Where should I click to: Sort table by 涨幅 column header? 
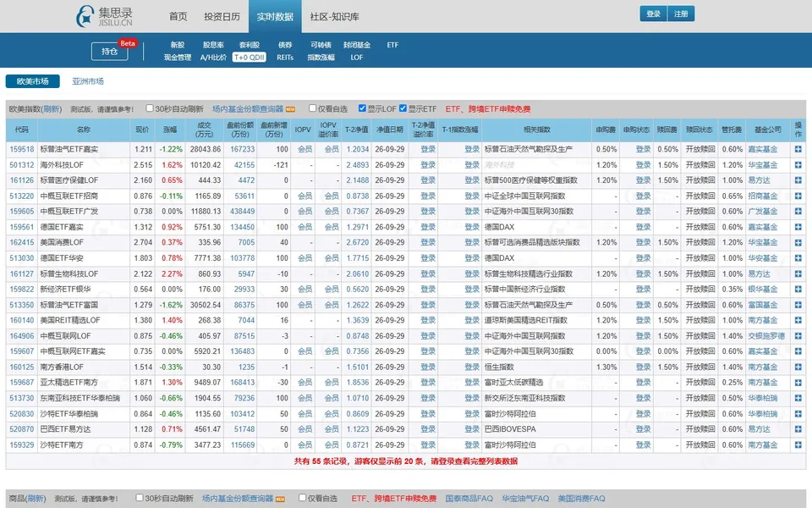[x=170, y=130]
